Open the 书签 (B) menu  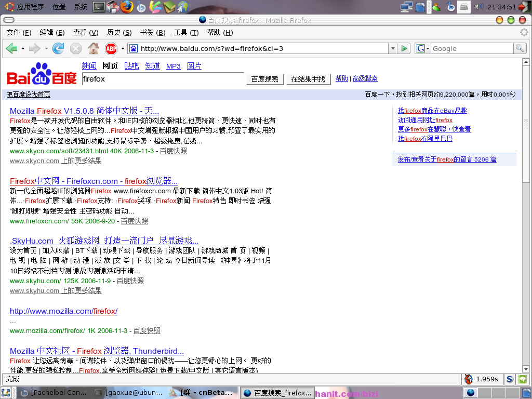pos(153,33)
